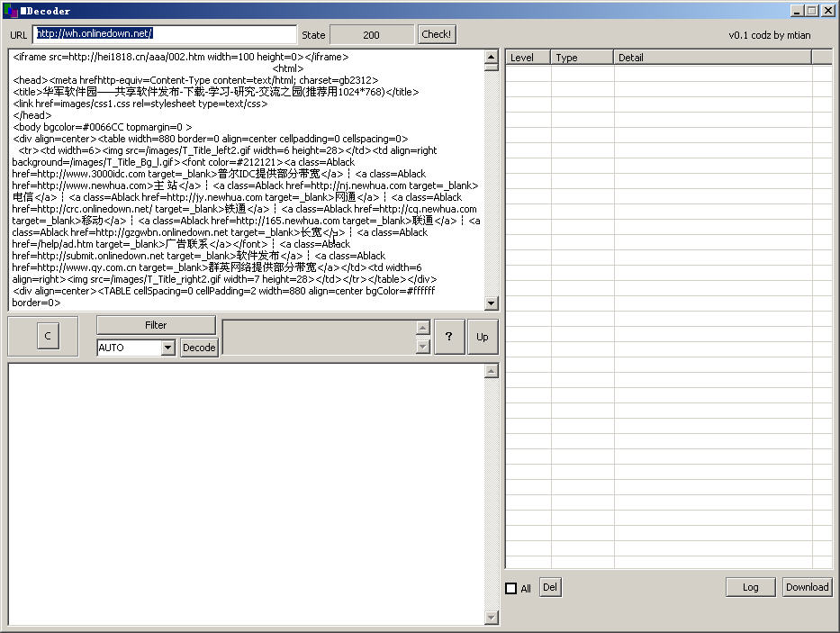Click the Check! button
Image resolution: width=840 pixels, height=633 pixels.
click(437, 34)
